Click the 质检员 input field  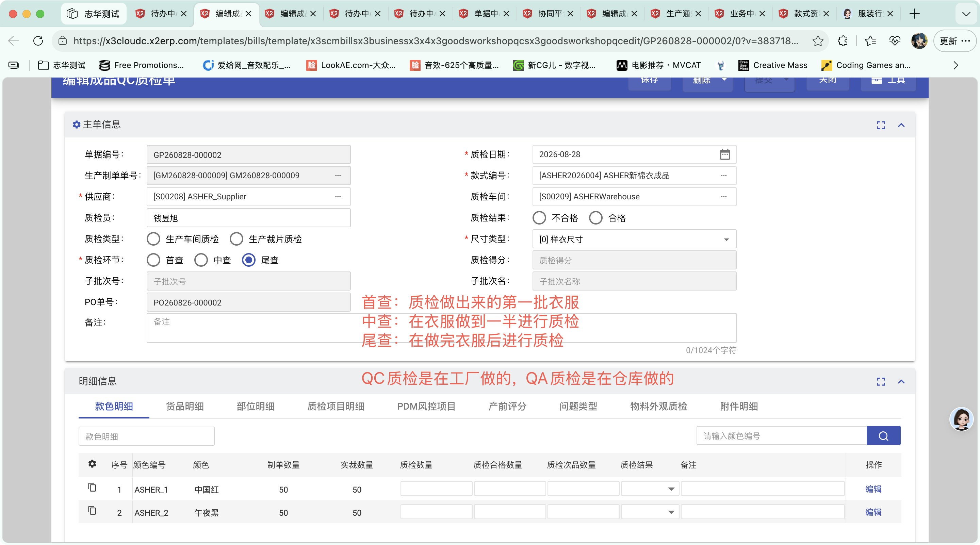248,218
